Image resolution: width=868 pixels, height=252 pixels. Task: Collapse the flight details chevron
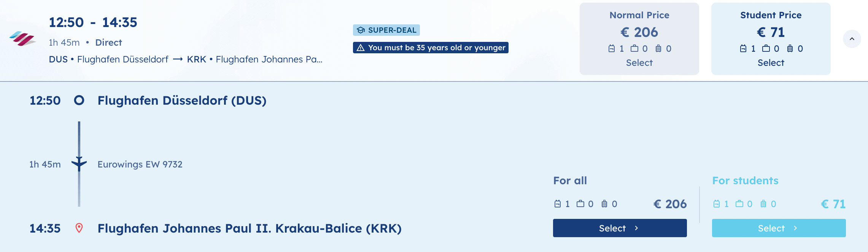tap(852, 39)
